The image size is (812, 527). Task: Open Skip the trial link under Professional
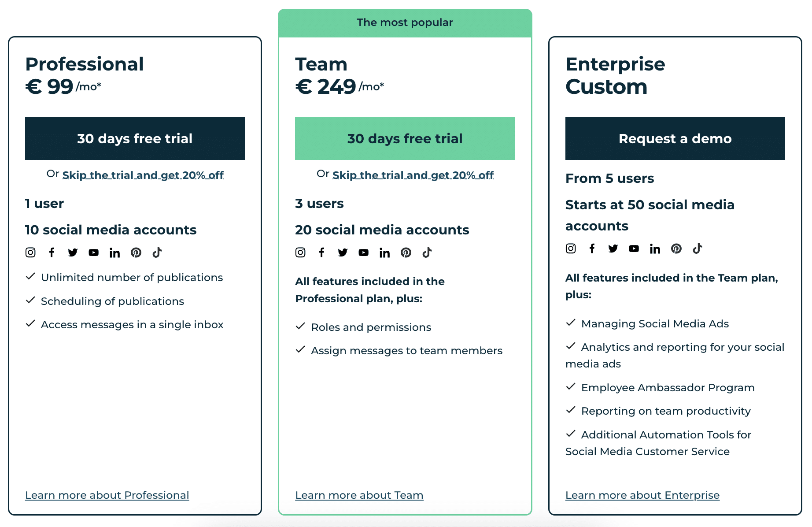[143, 175]
